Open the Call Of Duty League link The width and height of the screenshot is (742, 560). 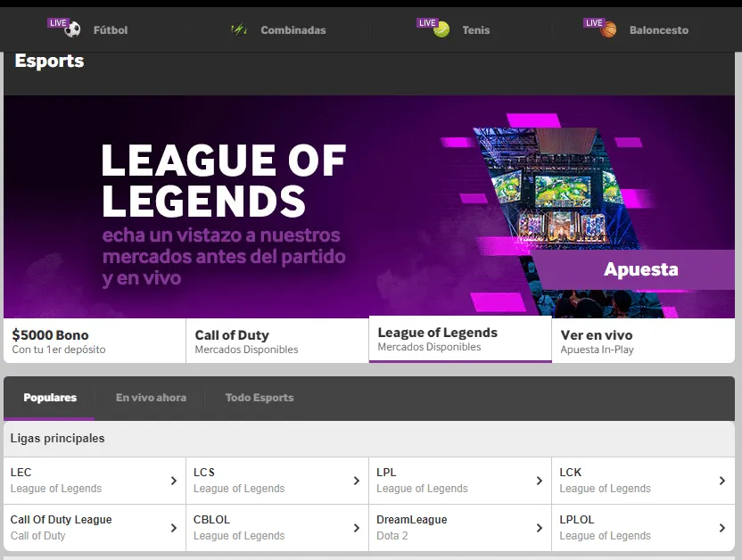(x=95, y=528)
